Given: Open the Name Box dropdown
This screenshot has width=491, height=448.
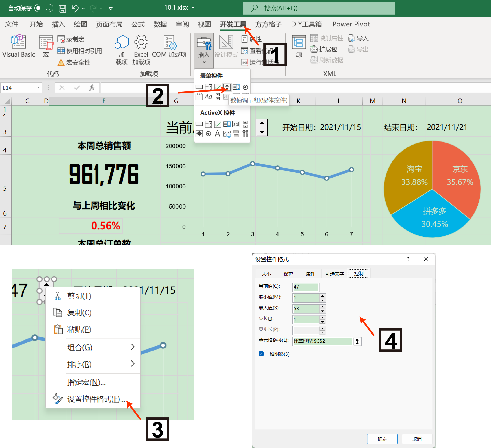Looking at the screenshot, I should click(38, 88).
